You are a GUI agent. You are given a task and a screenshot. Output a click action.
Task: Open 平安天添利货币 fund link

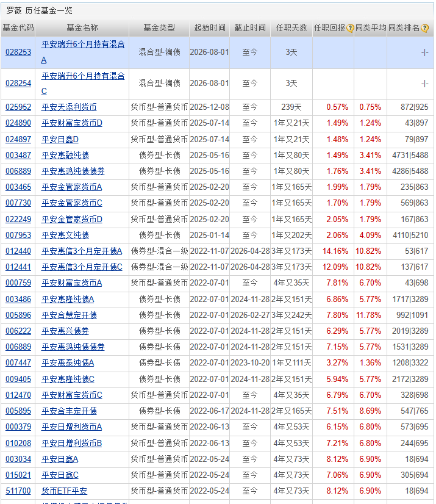(69, 107)
